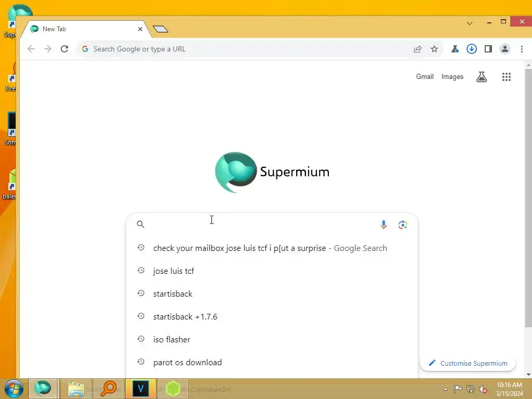Viewport: 532px width, 399px height.
Task: Select the New Tab tab
Action: pyautogui.click(x=85, y=29)
